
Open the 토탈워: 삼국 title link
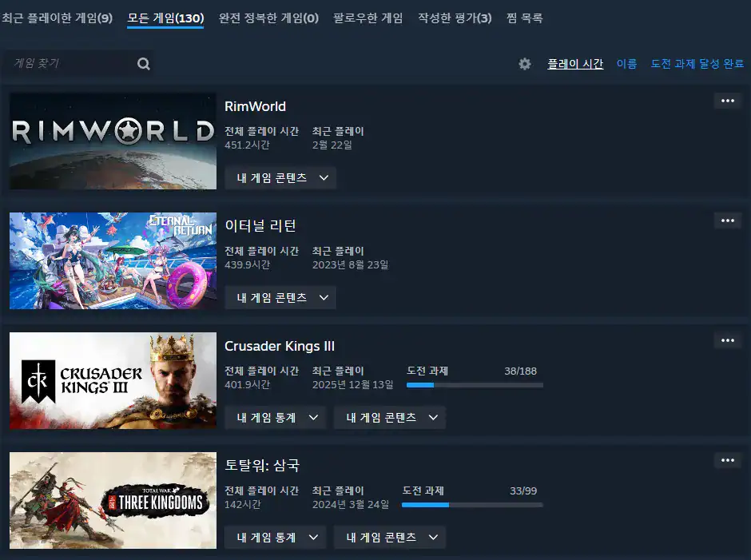point(262,465)
